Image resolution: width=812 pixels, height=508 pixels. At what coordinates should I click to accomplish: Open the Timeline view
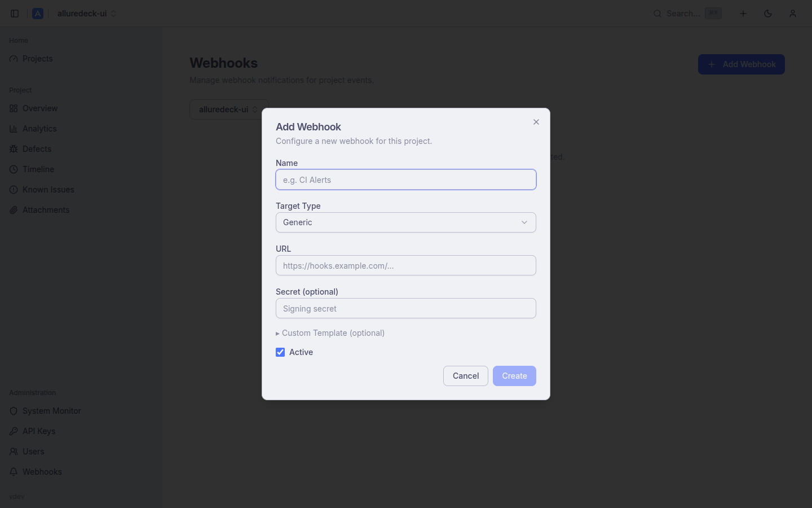[81, 169]
